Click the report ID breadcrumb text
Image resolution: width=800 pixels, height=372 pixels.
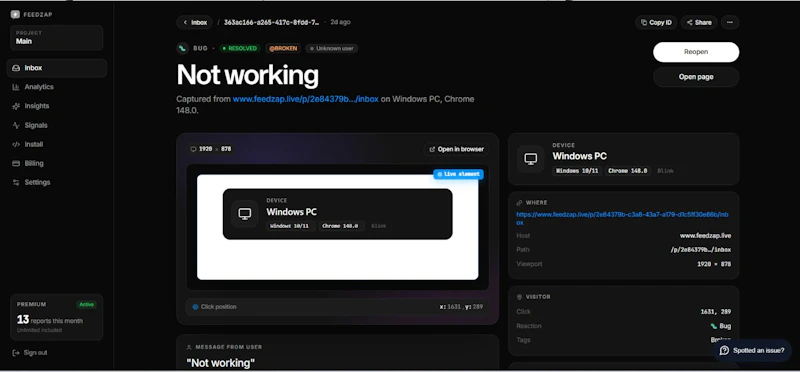[x=272, y=22]
